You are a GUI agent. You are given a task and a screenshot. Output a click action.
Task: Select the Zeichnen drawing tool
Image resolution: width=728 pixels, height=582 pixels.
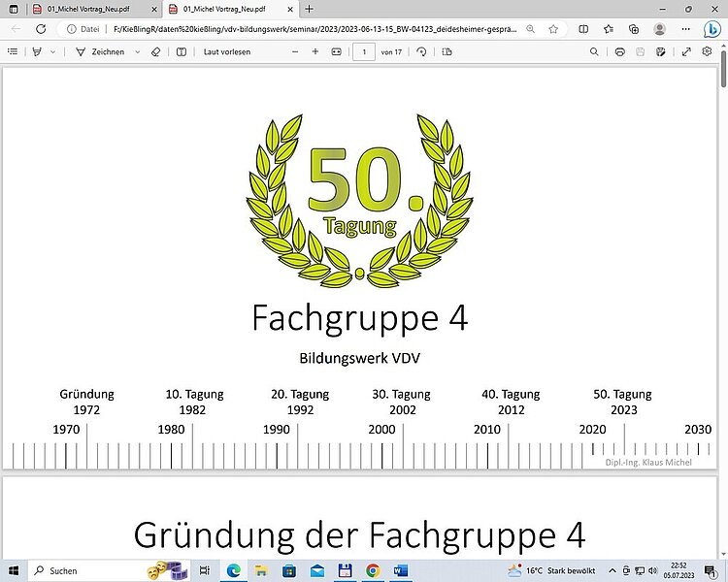(x=100, y=51)
